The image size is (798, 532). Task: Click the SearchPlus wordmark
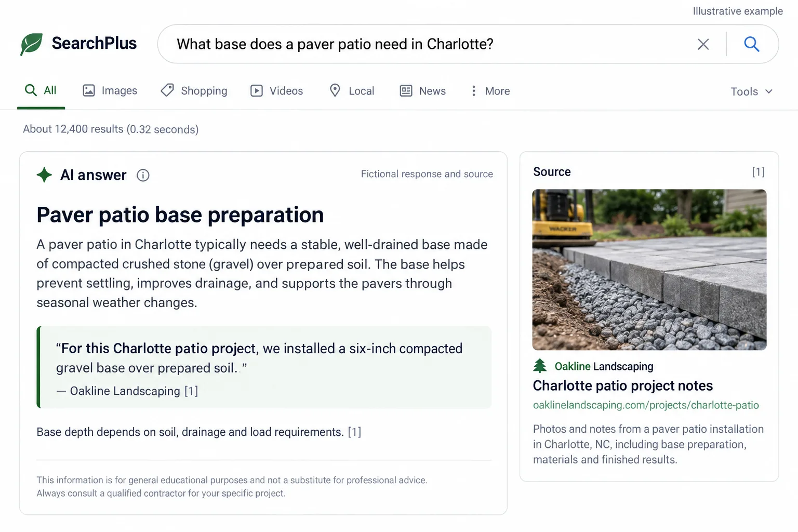[x=94, y=43]
